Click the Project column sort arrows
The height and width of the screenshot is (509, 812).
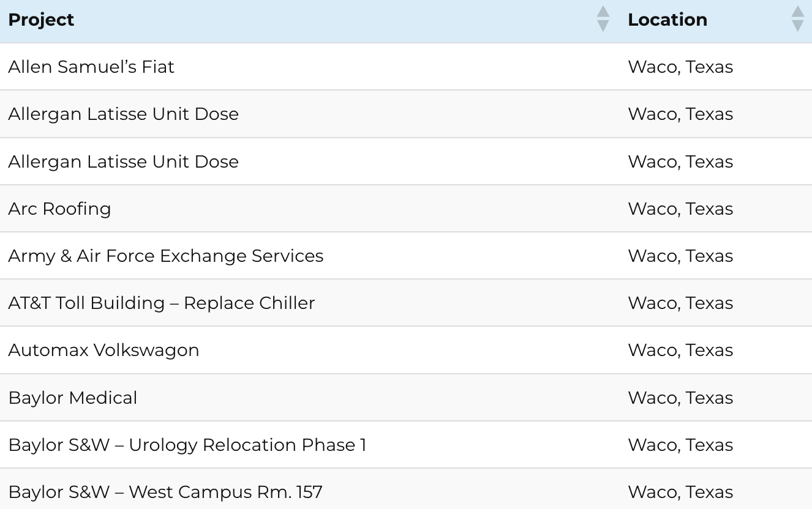(x=603, y=19)
